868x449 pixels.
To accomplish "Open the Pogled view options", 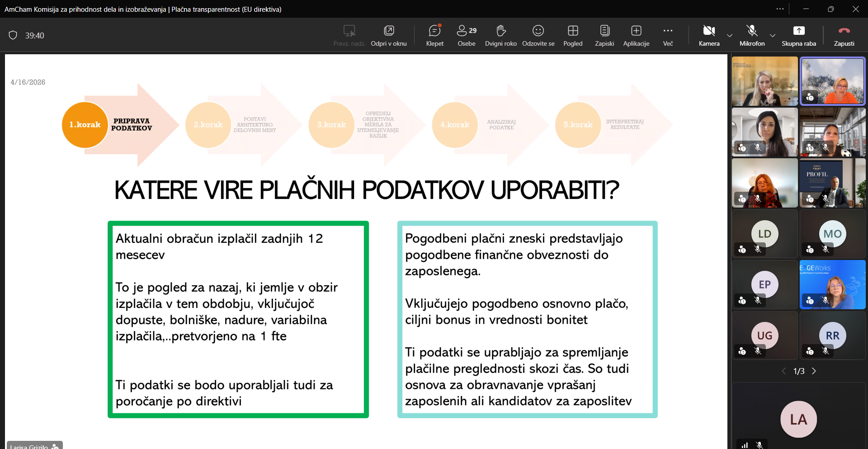I will [x=572, y=35].
